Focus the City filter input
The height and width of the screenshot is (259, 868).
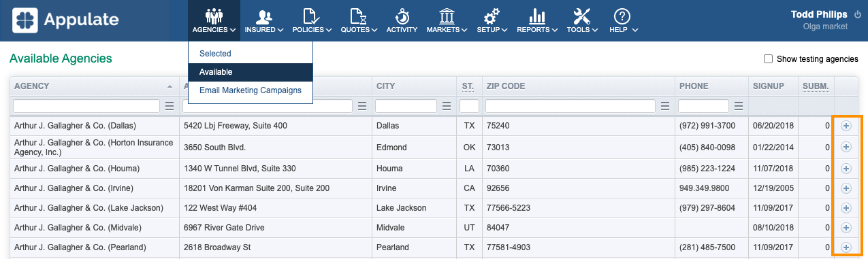point(406,106)
